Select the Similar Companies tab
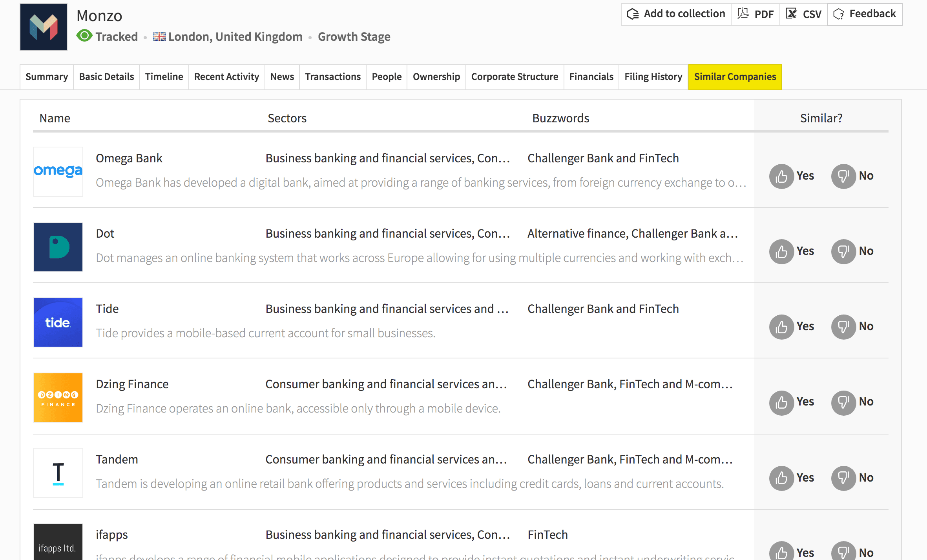The height and width of the screenshot is (560, 927). (735, 77)
